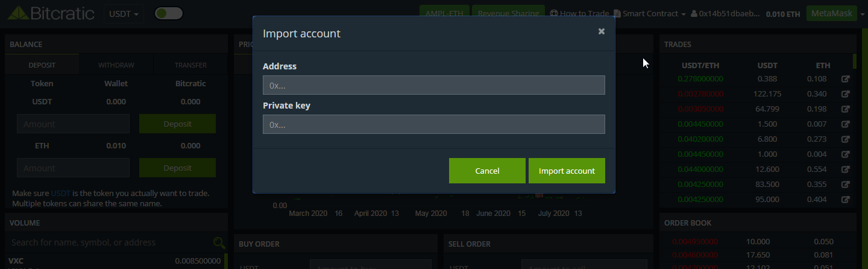Click the search magnifier icon in Volume panel
This screenshot has width=868, height=269.
[x=219, y=242]
